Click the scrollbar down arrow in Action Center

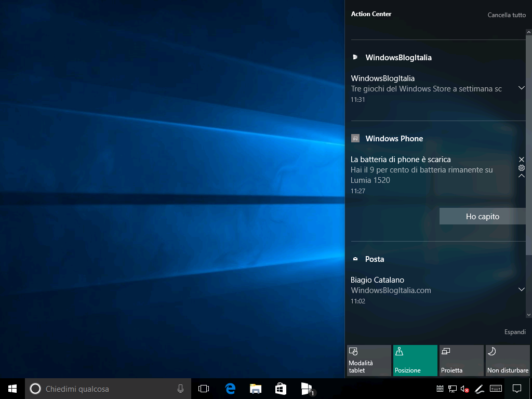click(x=528, y=315)
